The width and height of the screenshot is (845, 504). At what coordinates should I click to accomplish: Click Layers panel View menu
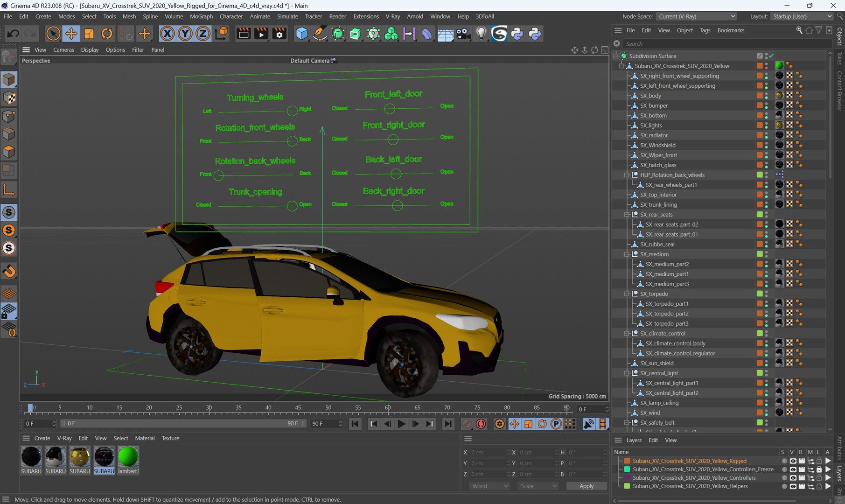coord(670,440)
